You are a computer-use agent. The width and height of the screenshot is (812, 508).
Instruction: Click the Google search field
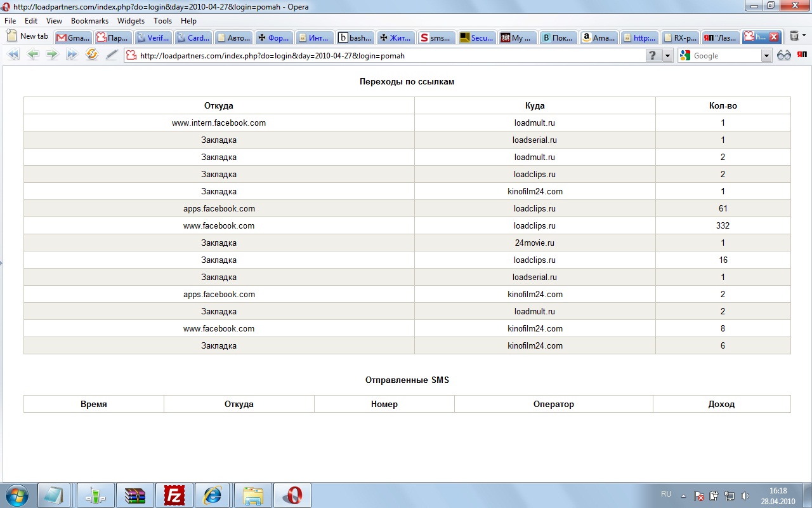(726, 56)
